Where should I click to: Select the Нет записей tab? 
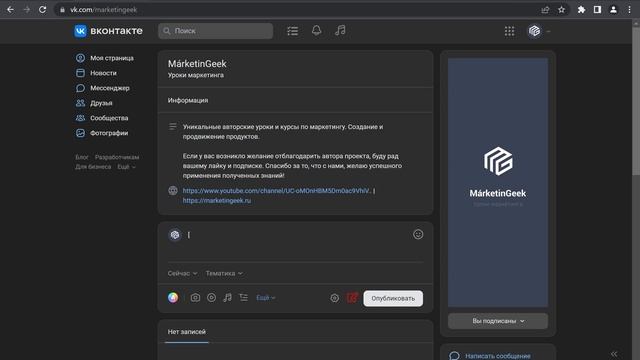click(x=187, y=332)
